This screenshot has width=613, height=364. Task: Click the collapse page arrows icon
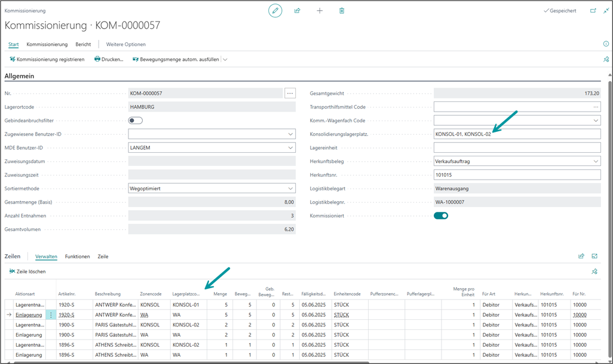click(606, 11)
